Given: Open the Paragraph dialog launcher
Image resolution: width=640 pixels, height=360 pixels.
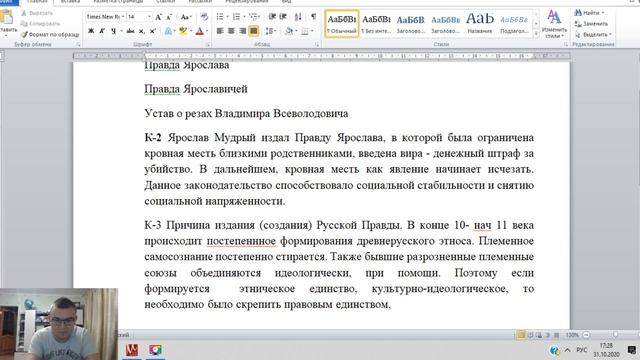Looking at the screenshot, I should coord(317,44).
